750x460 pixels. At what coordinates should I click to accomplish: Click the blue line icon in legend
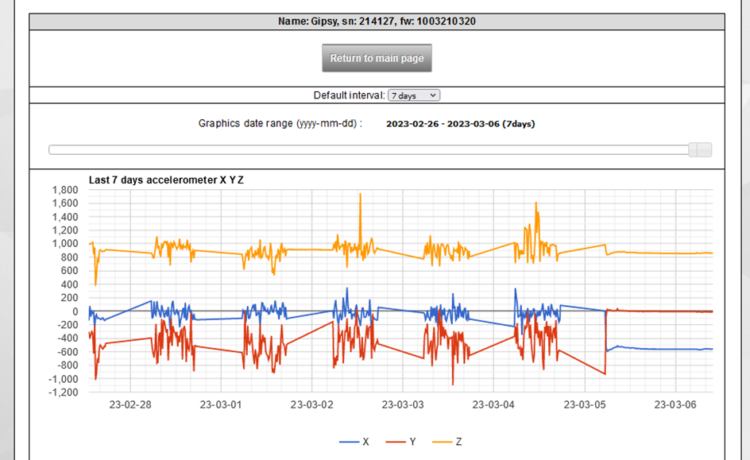pos(351,441)
